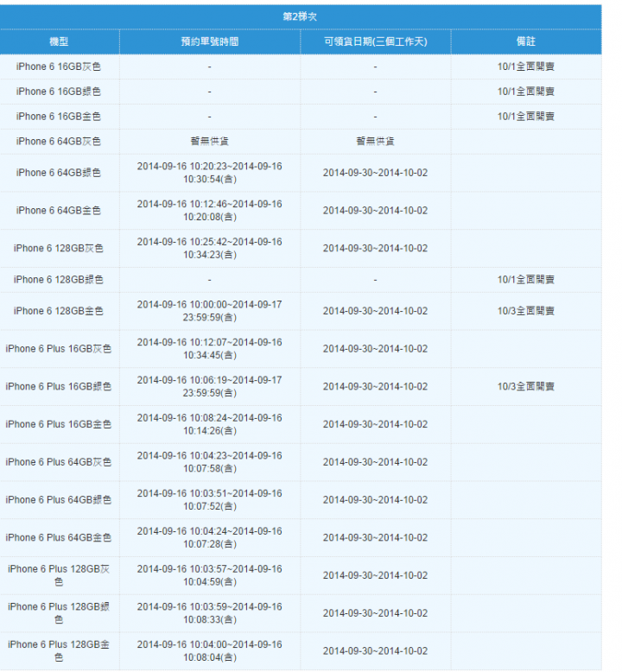Click iPhone 6 128GB金色 reservation time 10:00:00~23:59:59
This screenshot has width=622, height=672.
tap(210, 311)
